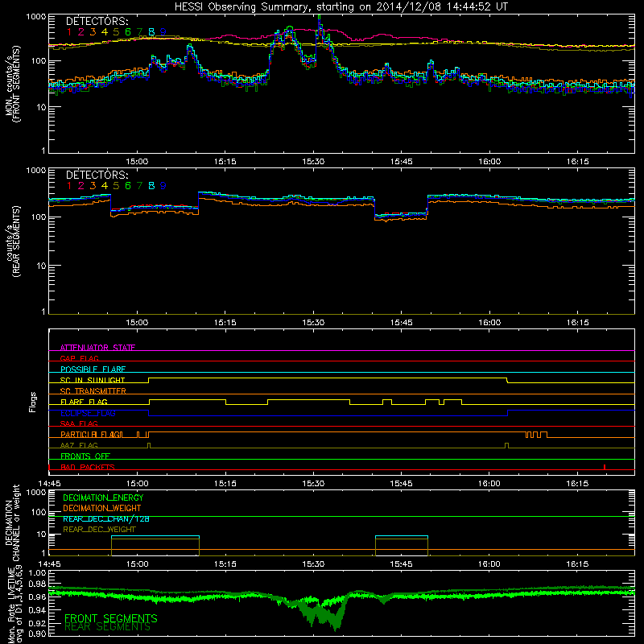Click the SAA FLAG label
Image resolution: width=644 pixels, height=644 pixels.
click(x=79, y=423)
